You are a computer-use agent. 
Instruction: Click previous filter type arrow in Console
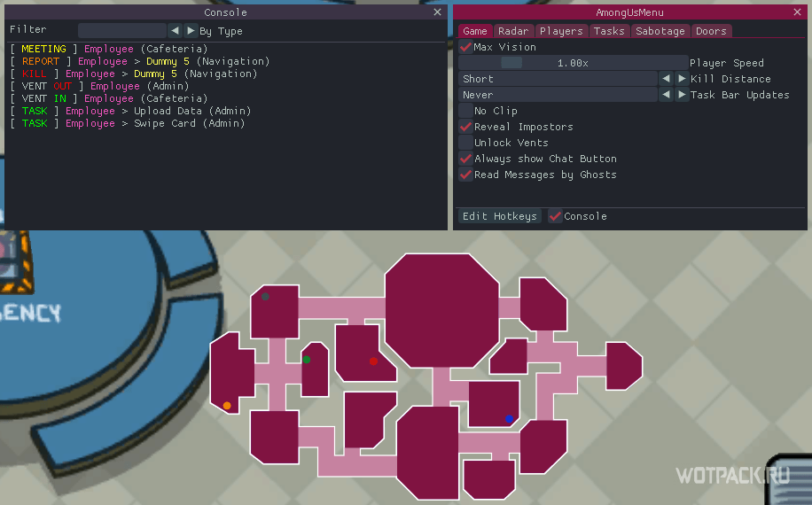click(175, 30)
